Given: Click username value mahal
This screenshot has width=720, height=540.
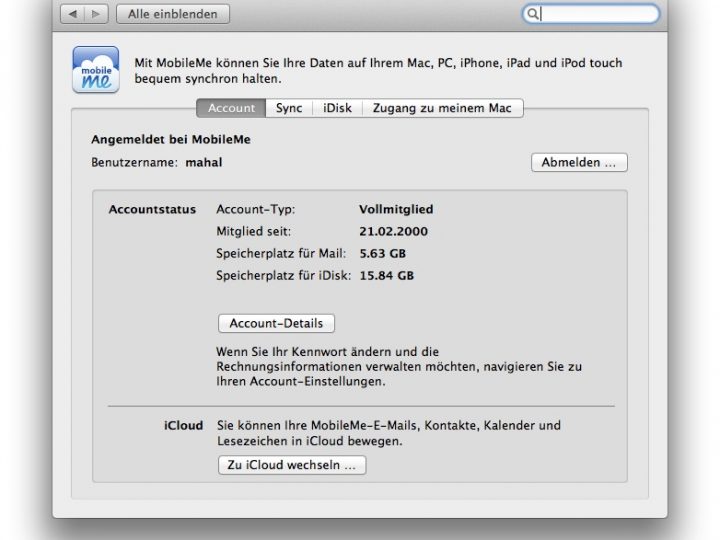Looking at the screenshot, I should (204, 163).
